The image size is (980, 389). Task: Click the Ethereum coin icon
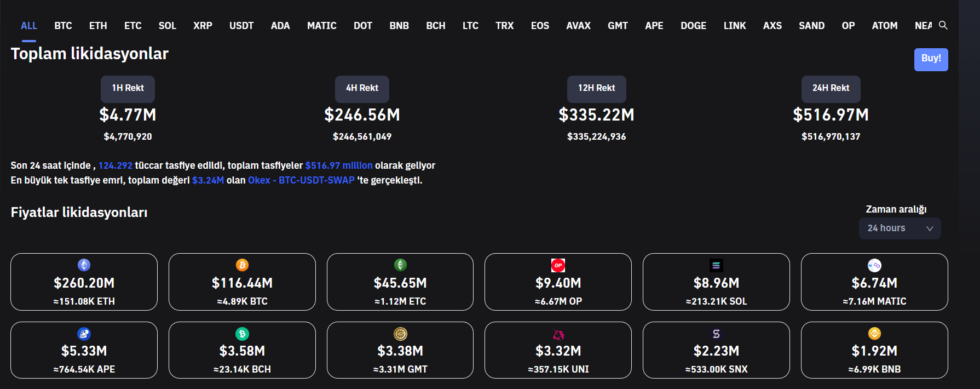84,265
